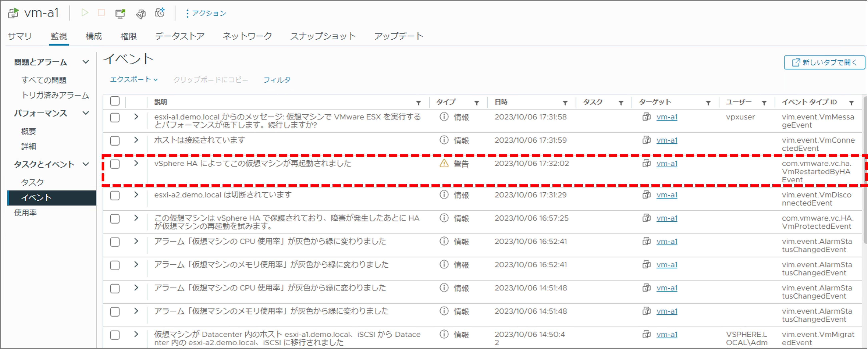Screen dimensions: 868x349
Task: Filter the 日時 column
Action: click(x=565, y=103)
